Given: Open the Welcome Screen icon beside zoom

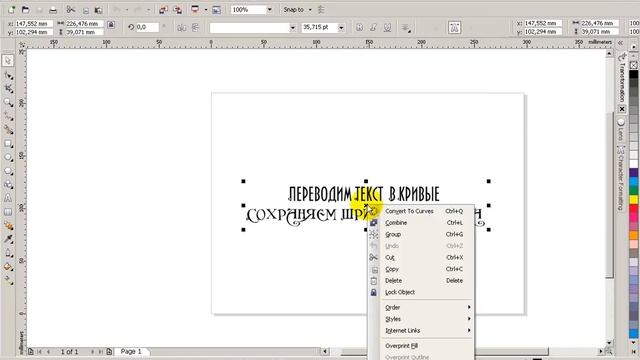Looking at the screenshot, I should (x=216, y=10).
